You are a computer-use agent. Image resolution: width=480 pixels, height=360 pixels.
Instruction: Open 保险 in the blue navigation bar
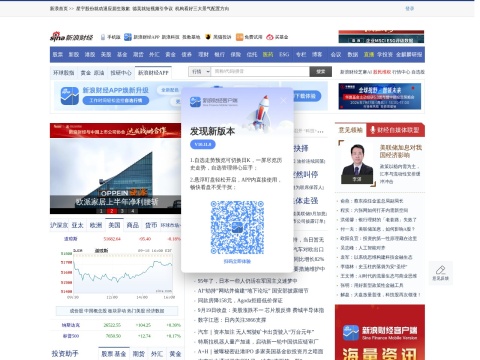(236, 55)
